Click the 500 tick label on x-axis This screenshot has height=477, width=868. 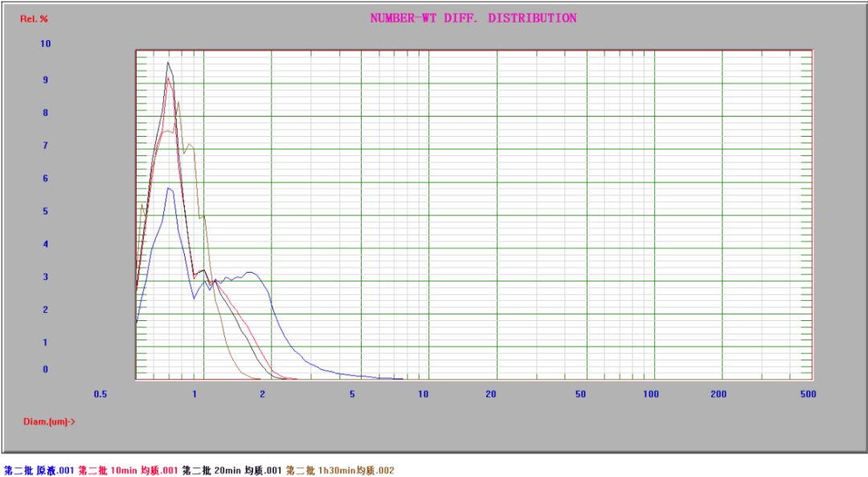[809, 394]
